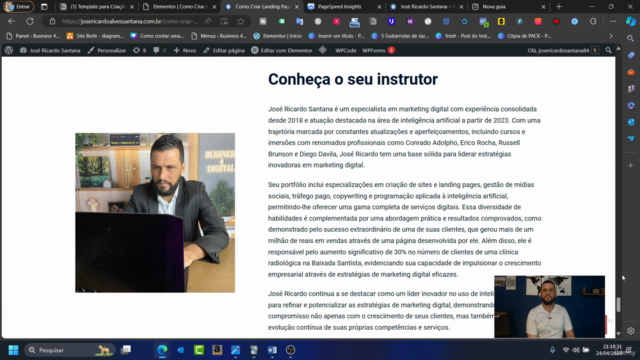Open Edge sidebar Outlook icon

pyautogui.click(x=631, y=122)
